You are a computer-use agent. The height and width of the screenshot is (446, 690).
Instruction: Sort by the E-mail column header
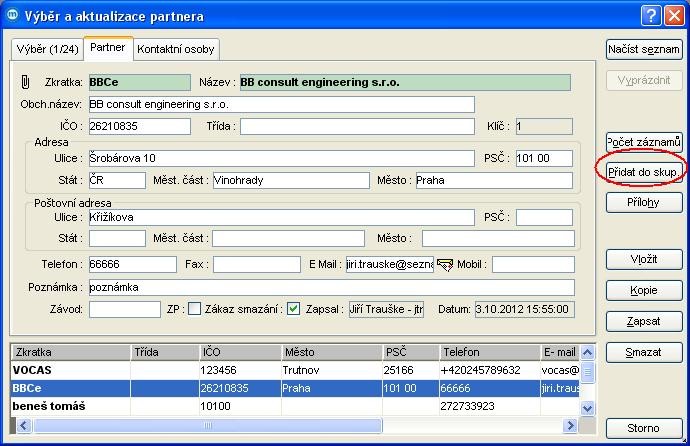coord(560,352)
